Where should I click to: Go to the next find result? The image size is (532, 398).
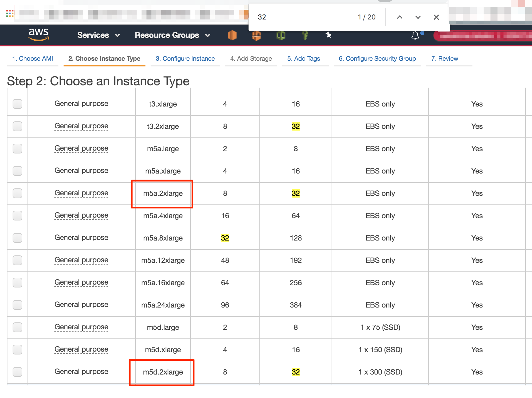418,17
